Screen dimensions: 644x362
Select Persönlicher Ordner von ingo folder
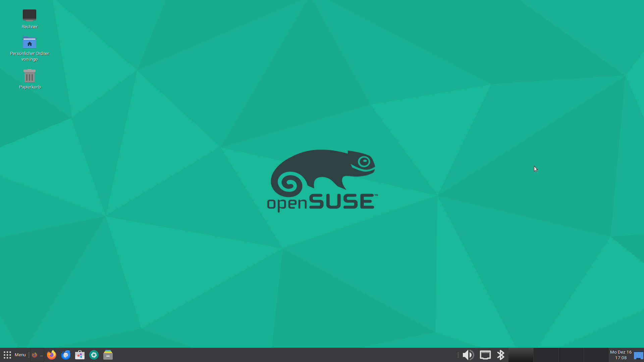30,43
